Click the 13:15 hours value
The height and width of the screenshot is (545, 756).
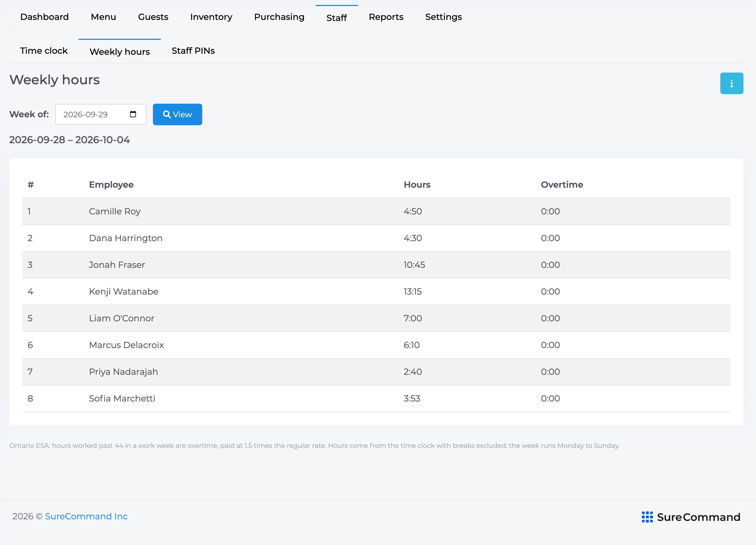coord(412,292)
